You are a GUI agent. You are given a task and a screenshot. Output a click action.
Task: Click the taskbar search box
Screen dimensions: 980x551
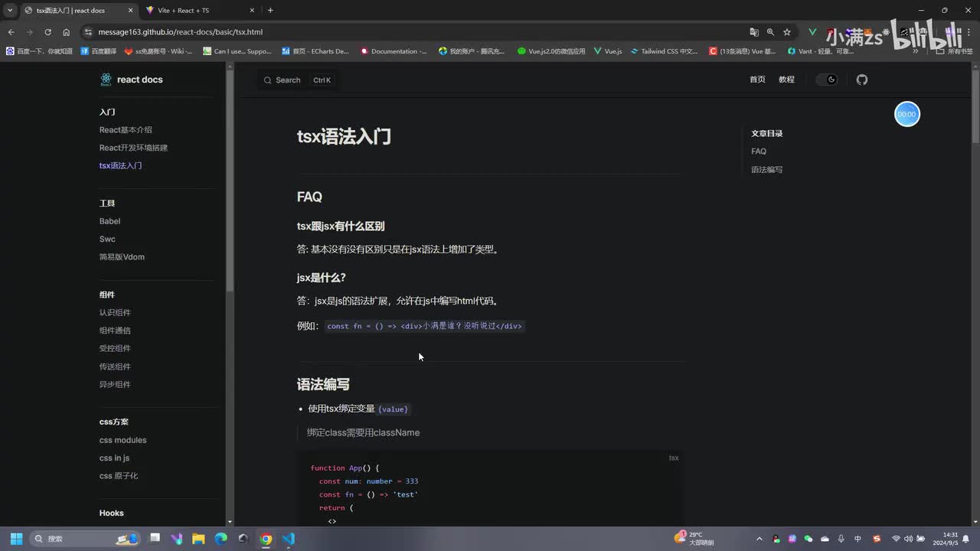tap(85, 539)
